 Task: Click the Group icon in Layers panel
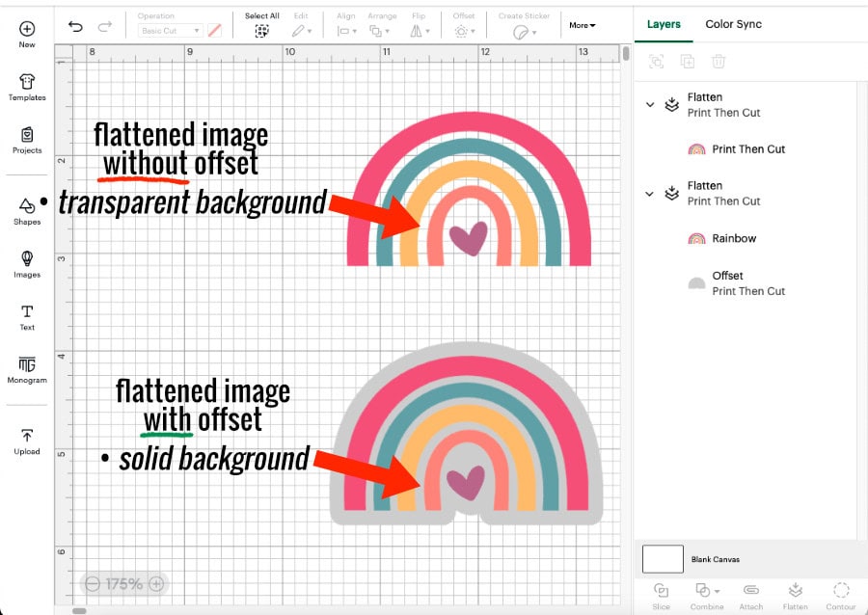click(656, 62)
